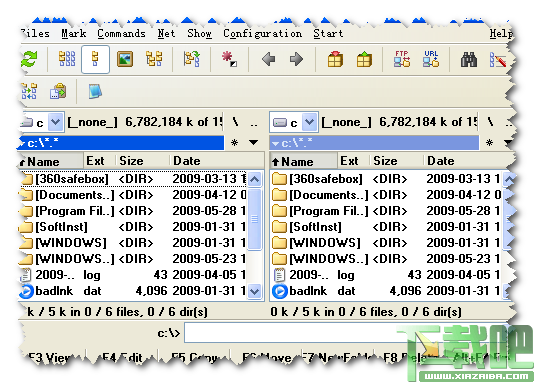Go forward with the right arrow icon
Viewport: 534px width, 382px height.
pos(296,59)
